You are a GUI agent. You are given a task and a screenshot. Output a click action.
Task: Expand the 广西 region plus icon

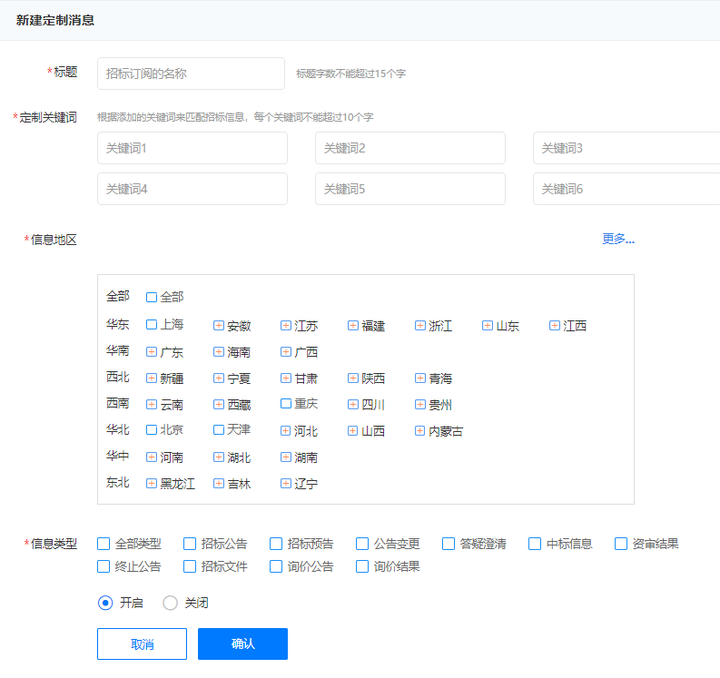click(286, 352)
